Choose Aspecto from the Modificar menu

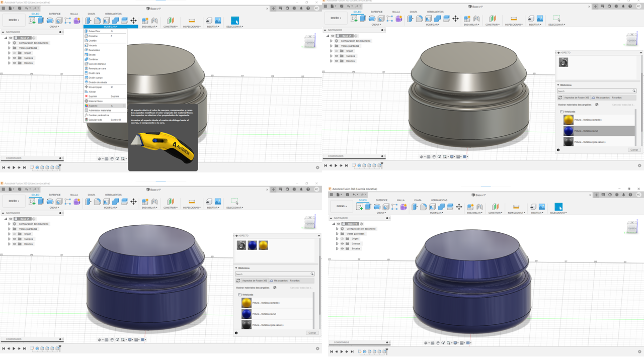click(105, 106)
